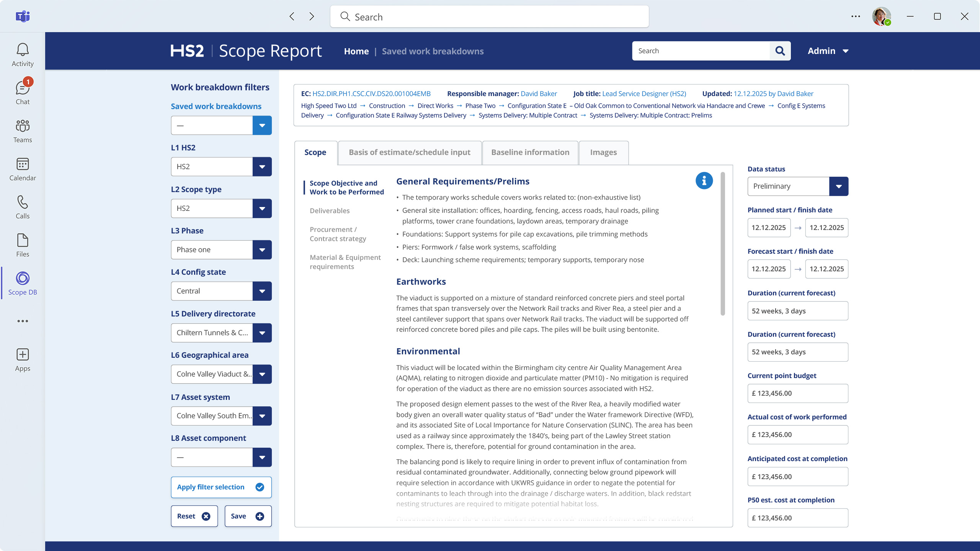The image size is (980, 551).
Task: Select the Scope tab
Action: [315, 152]
